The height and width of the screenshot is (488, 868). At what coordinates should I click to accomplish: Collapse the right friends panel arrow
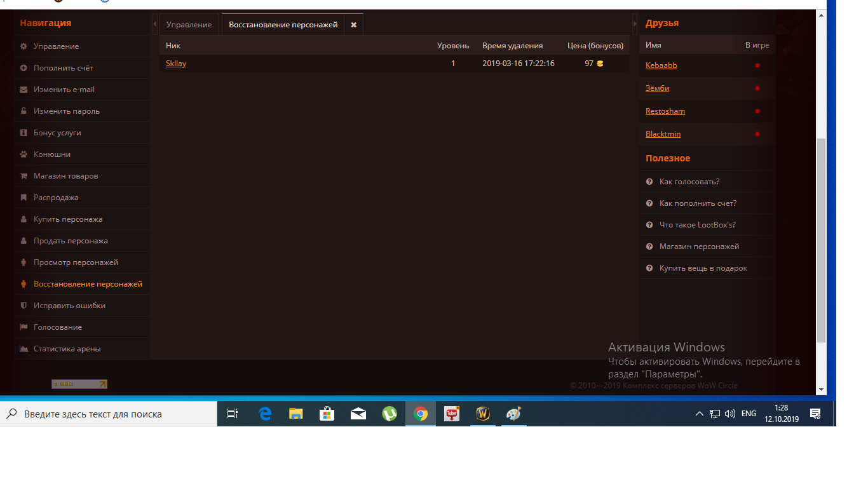(x=635, y=24)
